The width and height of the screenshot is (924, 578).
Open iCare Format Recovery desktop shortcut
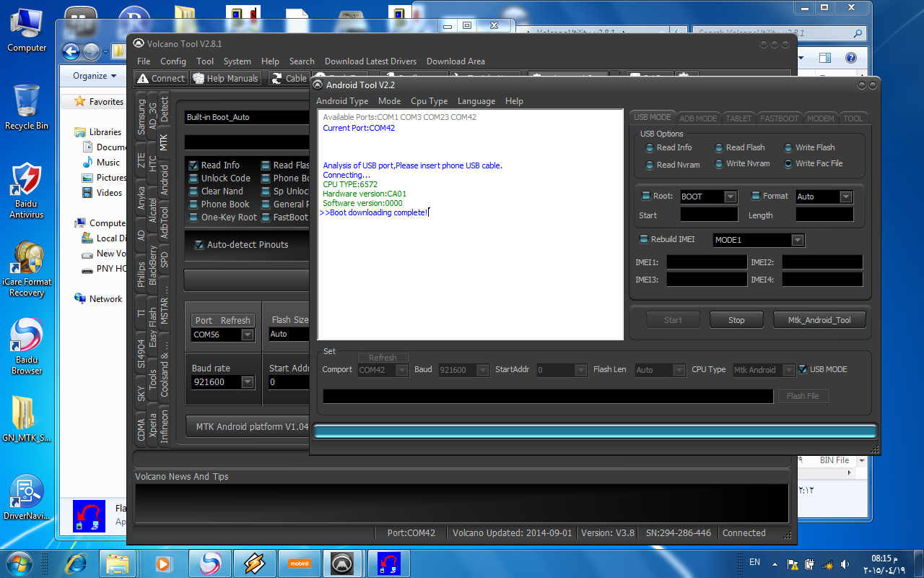pyautogui.click(x=27, y=267)
